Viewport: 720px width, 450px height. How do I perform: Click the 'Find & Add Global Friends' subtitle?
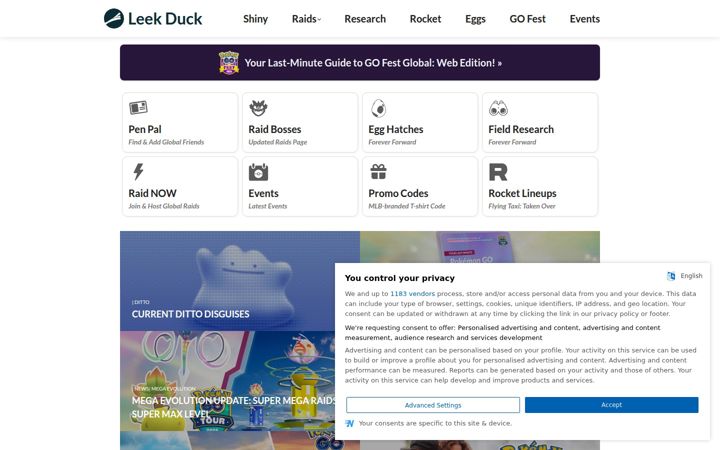point(166,142)
